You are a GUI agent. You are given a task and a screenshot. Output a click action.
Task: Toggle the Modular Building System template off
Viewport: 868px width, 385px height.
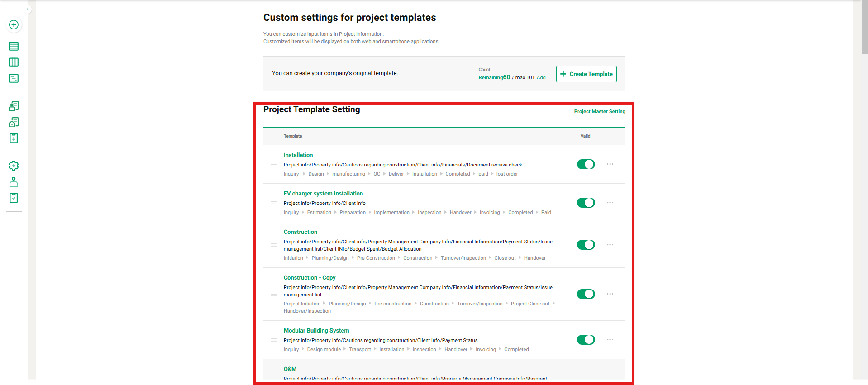586,340
